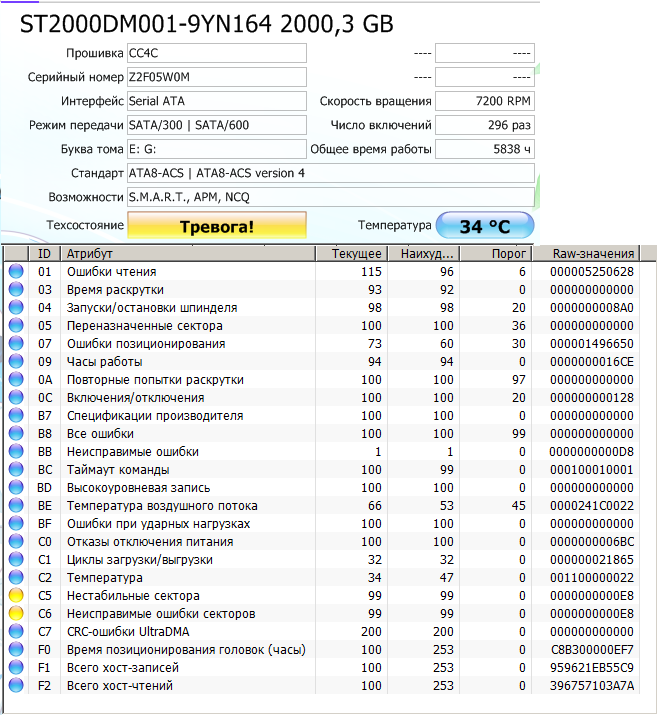Viewport: 660px width, 717px height.
Task: Select raw value 000005250628
Action: point(592,272)
